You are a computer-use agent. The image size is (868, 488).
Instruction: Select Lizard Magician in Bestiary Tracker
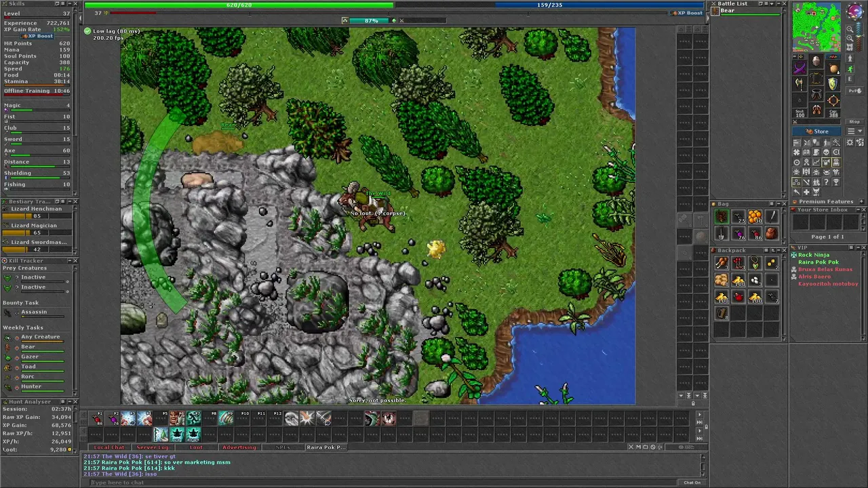click(x=37, y=228)
